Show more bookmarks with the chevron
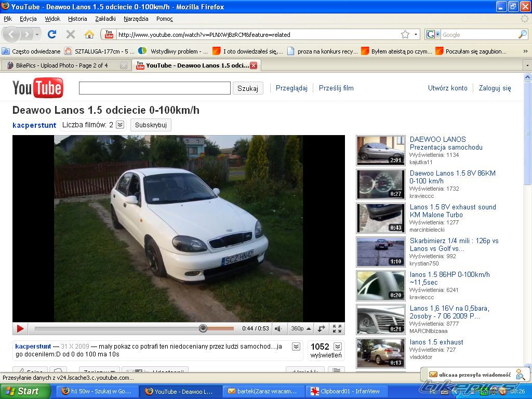Screen dimensions: 532x399 pos(526,51)
